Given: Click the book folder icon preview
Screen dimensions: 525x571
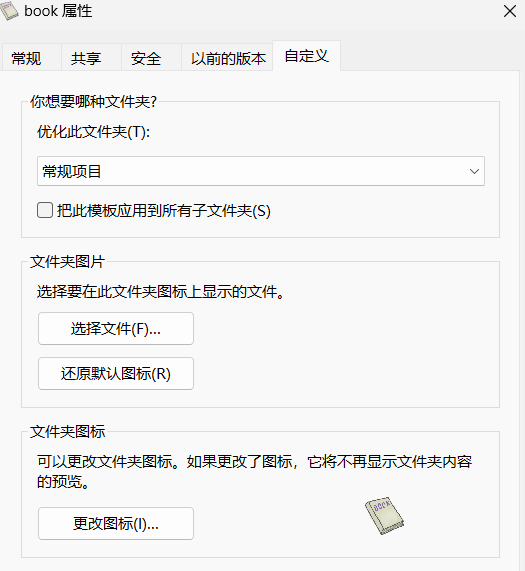Looking at the screenshot, I should coord(384,516).
